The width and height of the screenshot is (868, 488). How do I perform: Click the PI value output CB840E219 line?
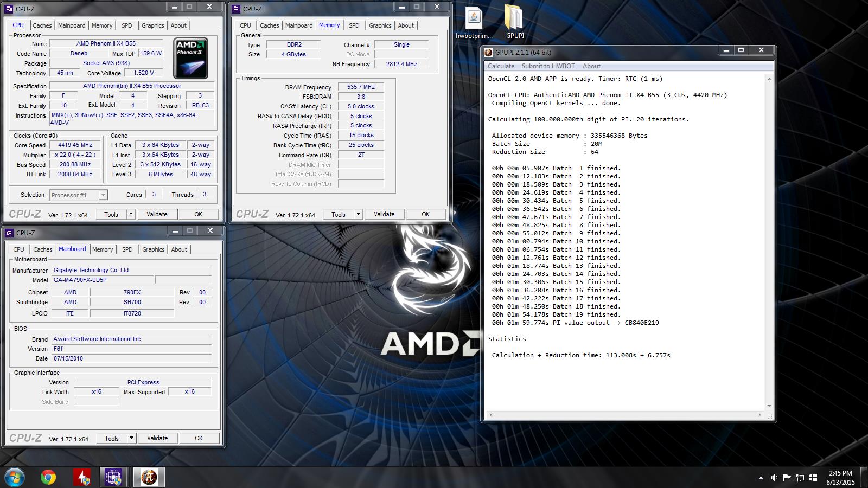tap(575, 323)
